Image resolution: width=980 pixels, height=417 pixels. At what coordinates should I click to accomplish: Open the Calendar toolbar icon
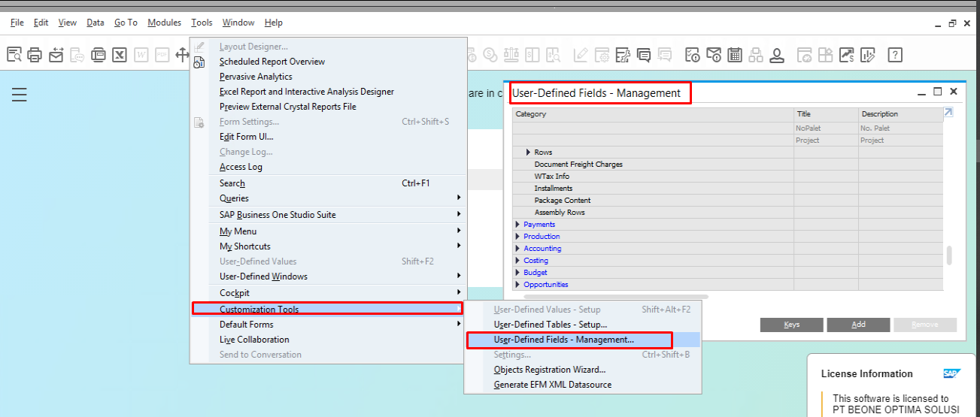coord(735,55)
